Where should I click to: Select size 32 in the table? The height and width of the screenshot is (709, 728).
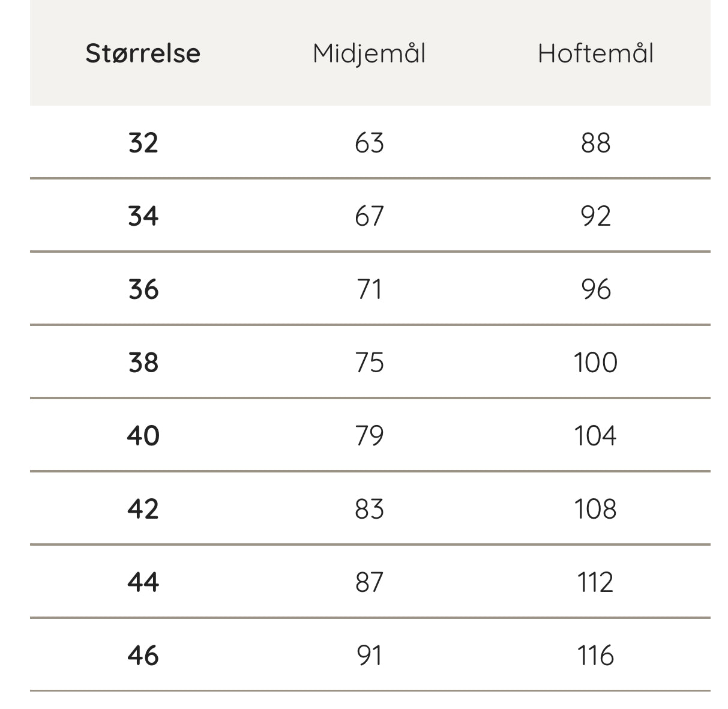143,143
